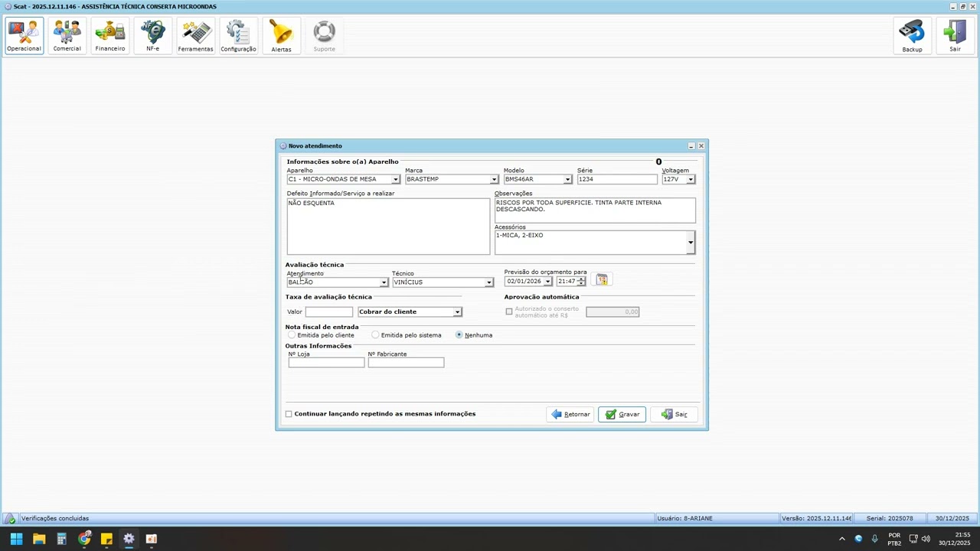Click the Gravar button
This screenshot has width=980, height=551.
tap(622, 414)
